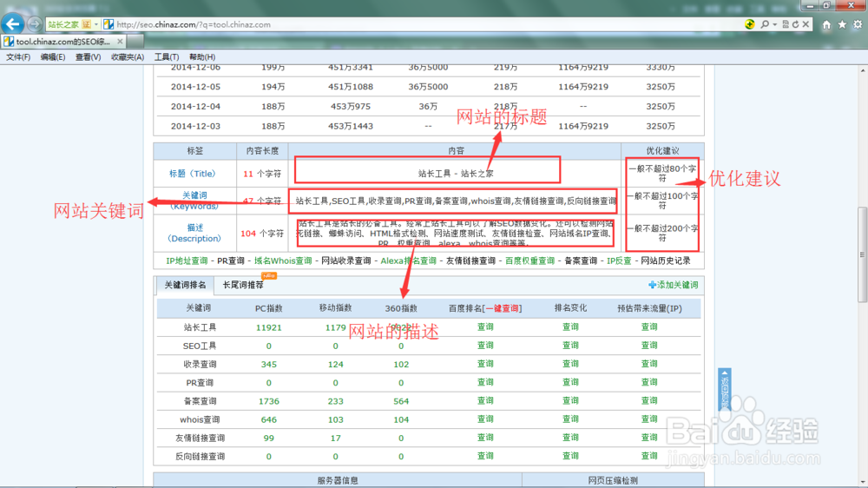The width and height of the screenshot is (868, 488).
Task: Open the 工具(T) menu
Action: tap(166, 57)
